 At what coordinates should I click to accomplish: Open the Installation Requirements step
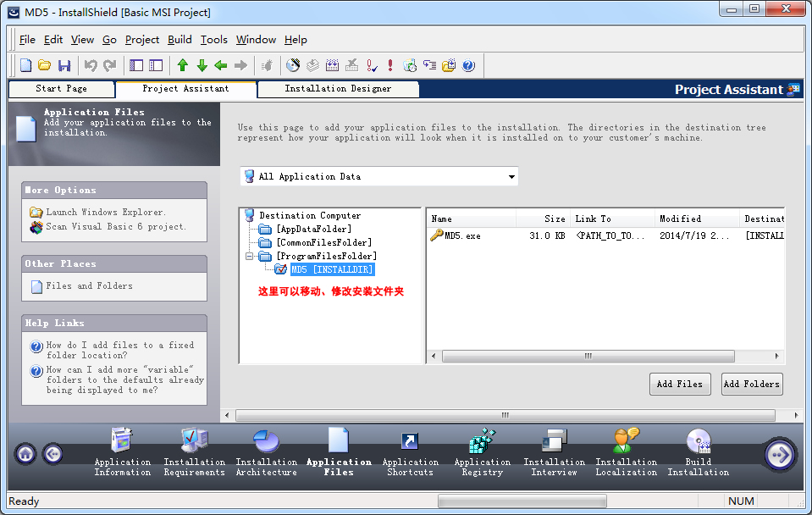194,451
